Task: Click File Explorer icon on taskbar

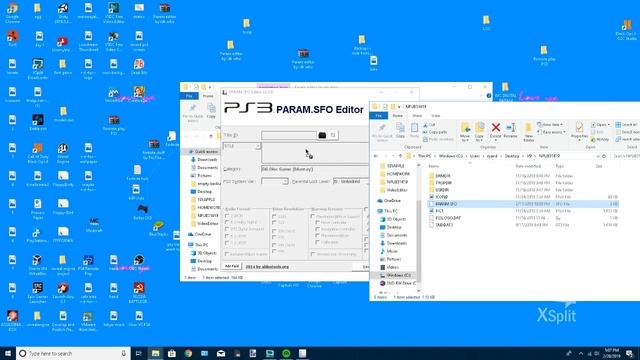Action: pyautogui.click(x=156, y=353)
